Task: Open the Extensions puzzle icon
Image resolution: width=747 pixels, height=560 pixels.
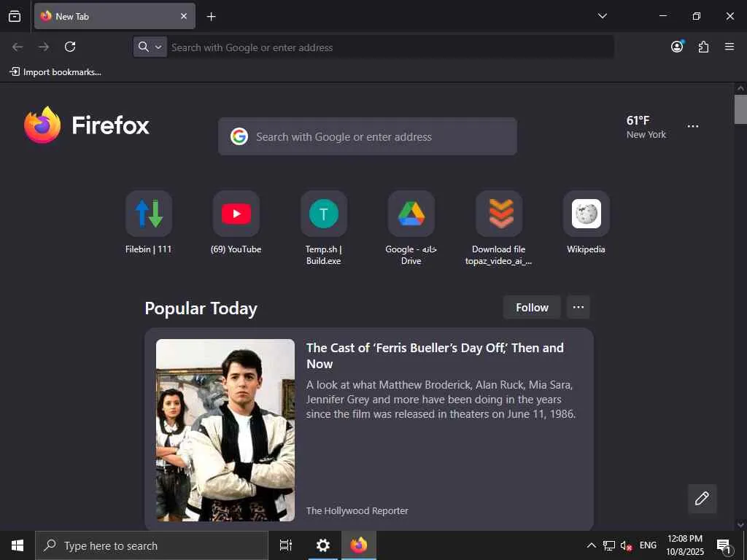Action: tap(703, 47)
